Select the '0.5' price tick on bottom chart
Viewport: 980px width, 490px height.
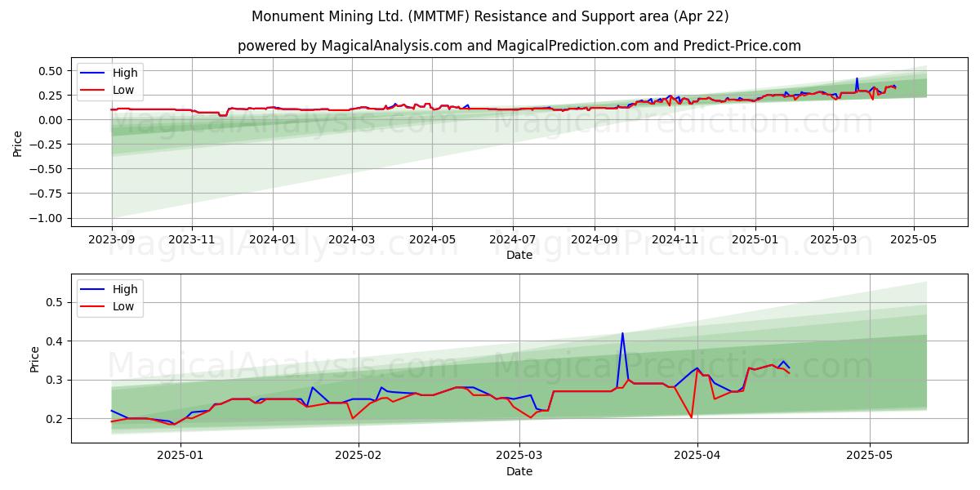pos(56,302)
